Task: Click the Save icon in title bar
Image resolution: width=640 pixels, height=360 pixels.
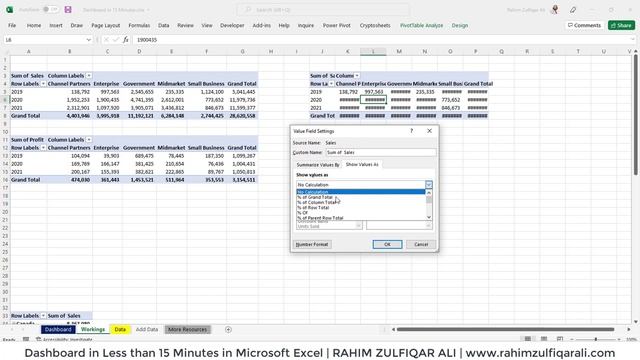Action: (68, 9)
